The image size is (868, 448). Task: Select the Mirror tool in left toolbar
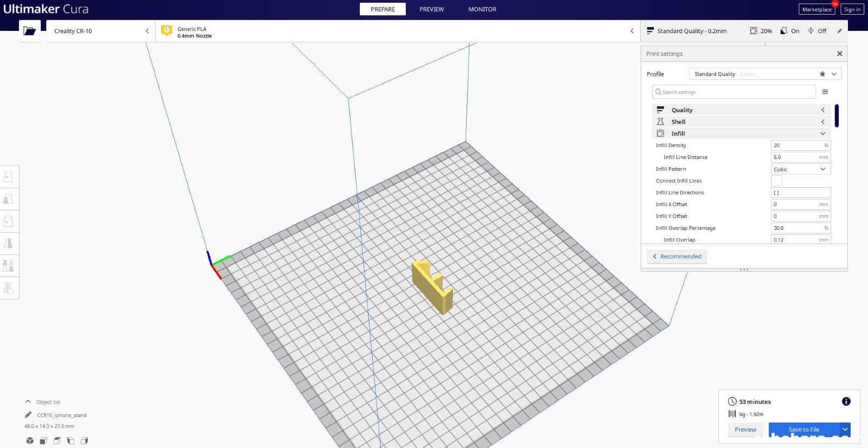pyautogui.click(x=9, y=244)
